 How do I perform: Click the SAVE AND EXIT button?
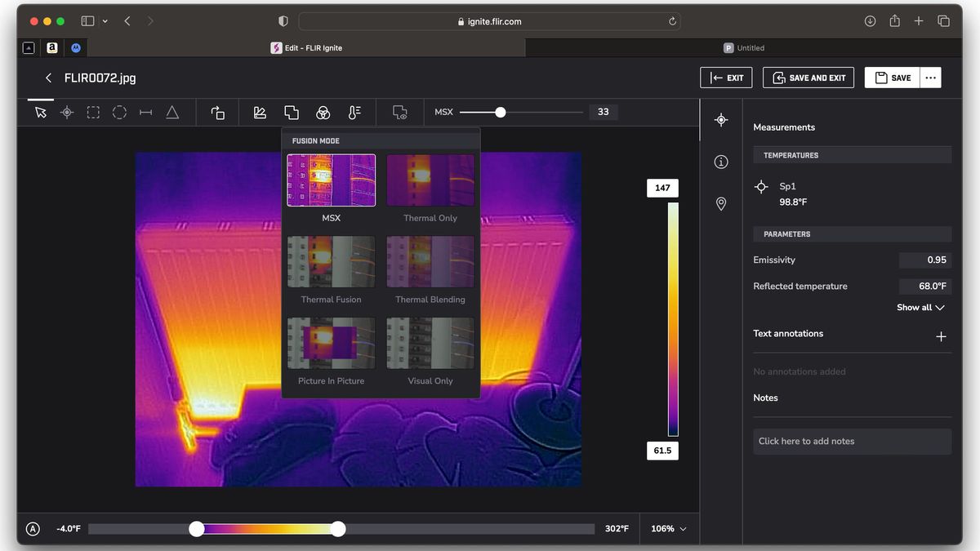[808, 78]
